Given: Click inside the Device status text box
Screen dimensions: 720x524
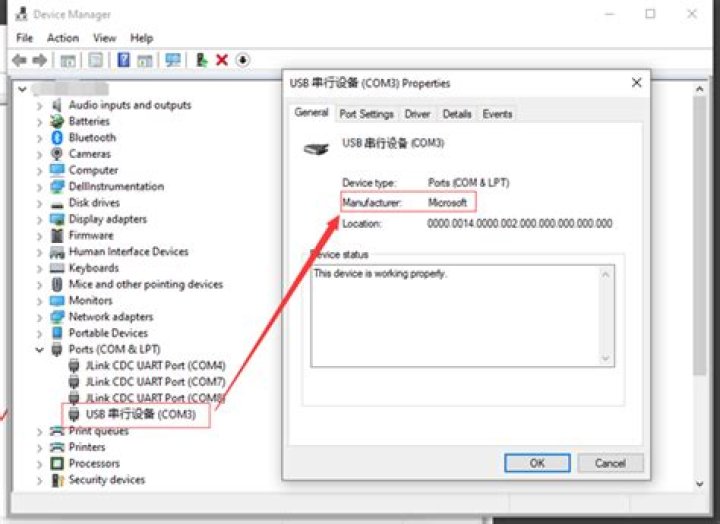Looking at the screenshot, I should [462, 316].
